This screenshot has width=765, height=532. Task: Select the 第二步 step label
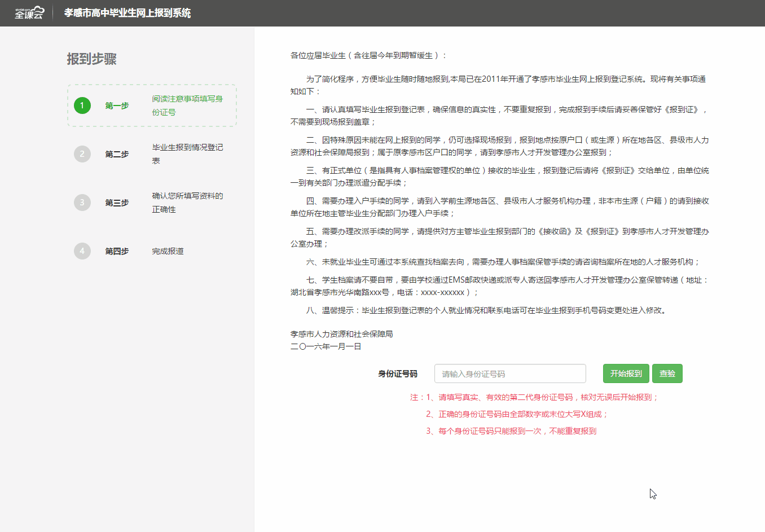point(117,154)
